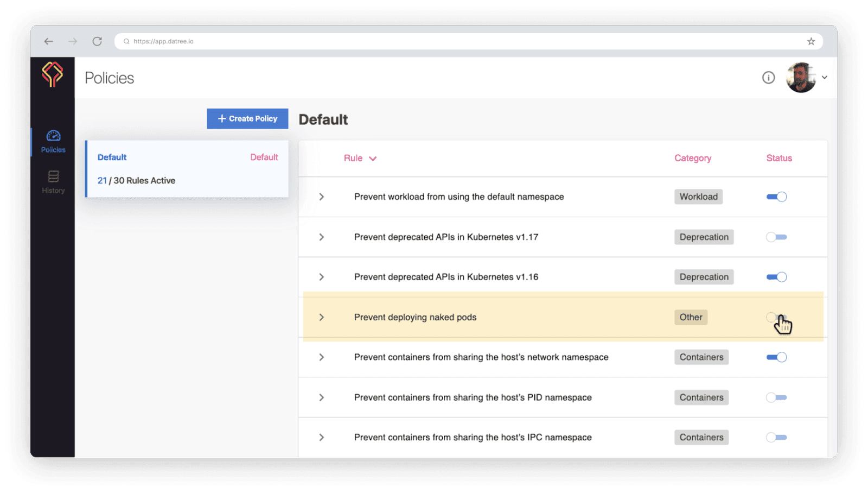Screen dimensions: 868x493
Task: Expand the Prevent deploying naked pods rule
Action: point(322,317)
